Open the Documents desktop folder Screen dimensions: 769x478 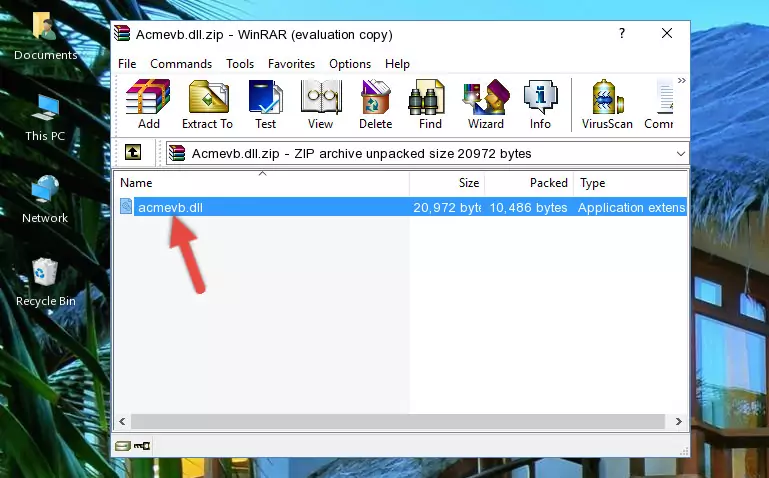click(x=46, y=36)
